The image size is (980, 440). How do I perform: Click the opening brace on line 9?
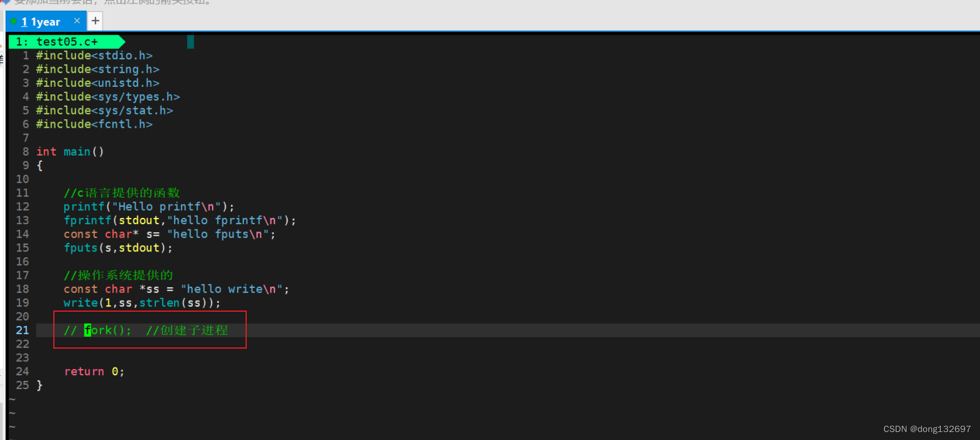tap(40, 166)
